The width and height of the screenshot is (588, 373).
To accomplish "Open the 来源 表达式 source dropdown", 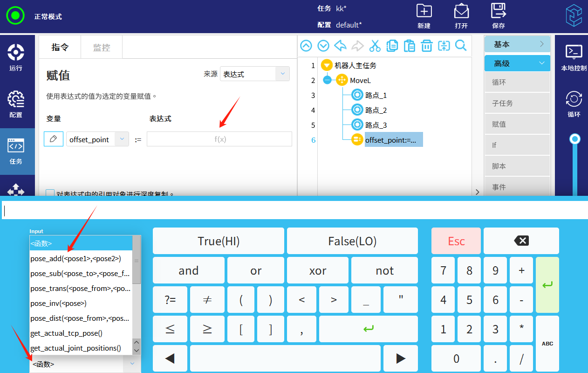I will pos(254,74).
